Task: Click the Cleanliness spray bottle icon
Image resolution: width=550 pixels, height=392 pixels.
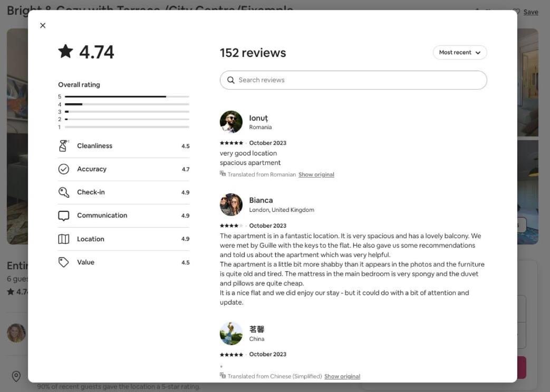Action: [x=63, y=146]
